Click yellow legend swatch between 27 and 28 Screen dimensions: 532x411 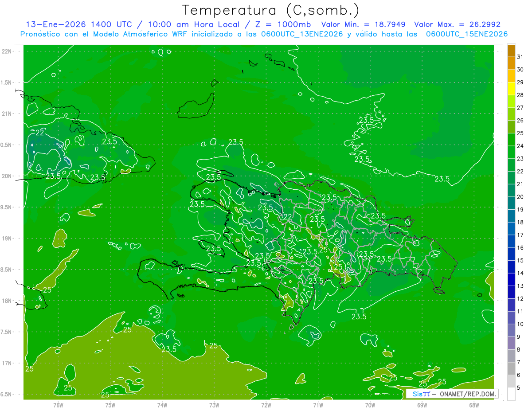511,102
